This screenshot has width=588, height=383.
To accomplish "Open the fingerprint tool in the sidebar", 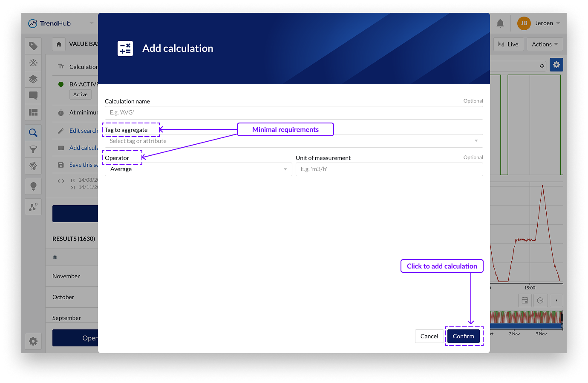I will click(33, 166).
